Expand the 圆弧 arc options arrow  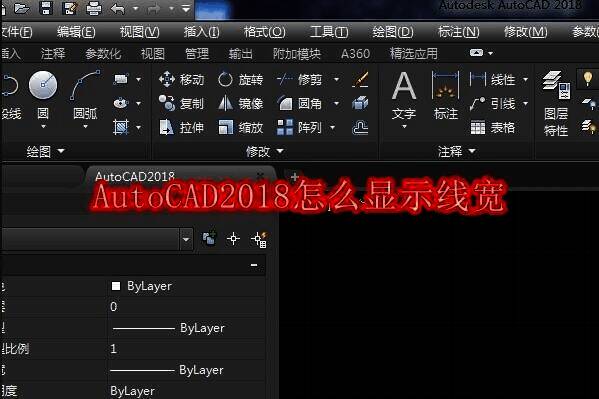[x=85, y=127]
